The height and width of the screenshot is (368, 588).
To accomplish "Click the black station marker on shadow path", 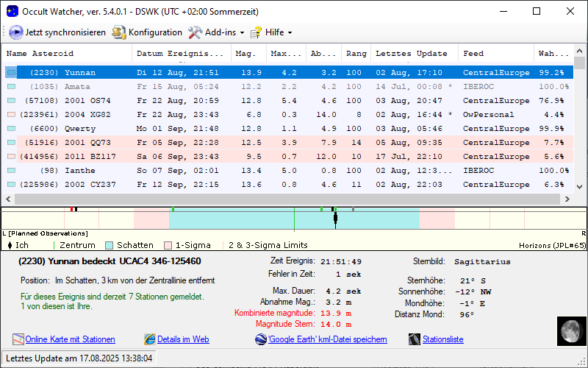I will pos(336,217).
